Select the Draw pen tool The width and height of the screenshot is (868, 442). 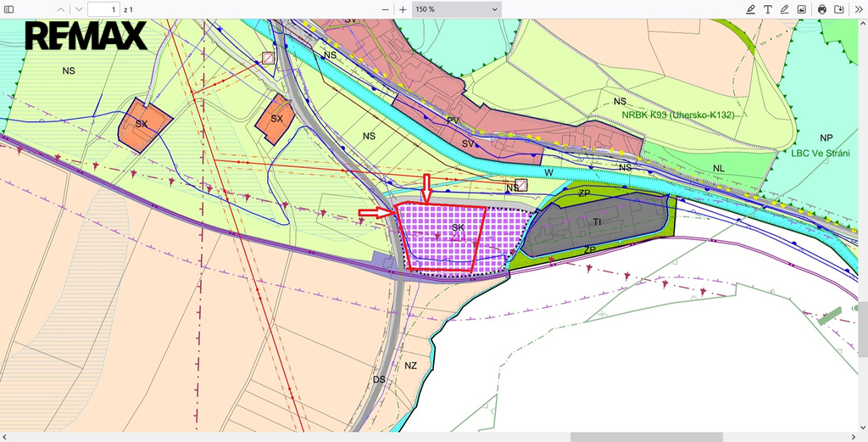tap(784, 8)
